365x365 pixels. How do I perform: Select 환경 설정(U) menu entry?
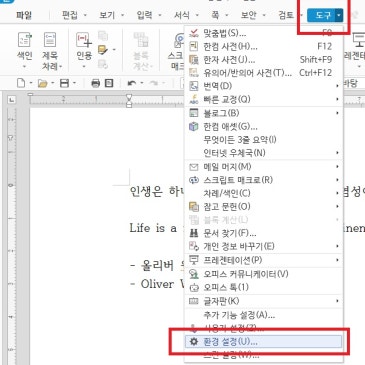click(x=264, y=342)
